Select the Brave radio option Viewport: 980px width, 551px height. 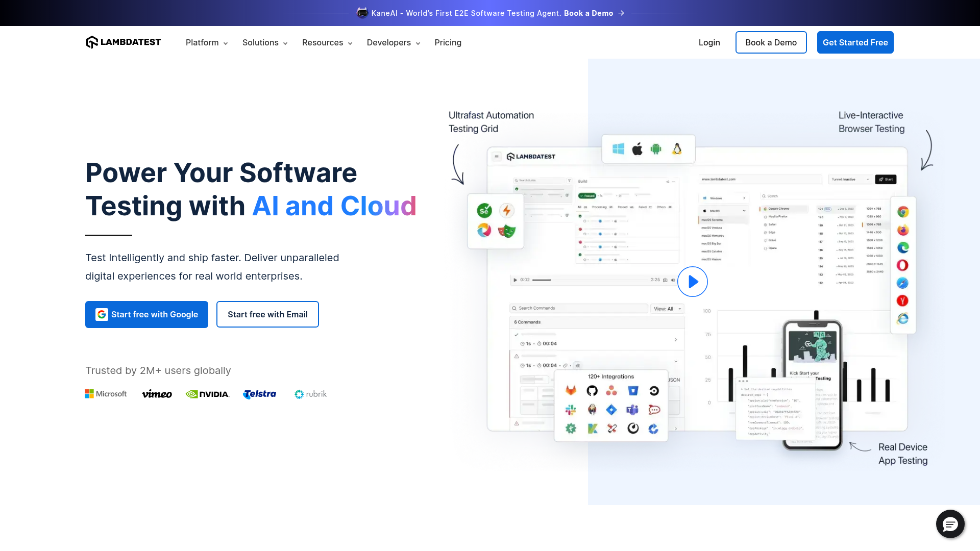coord(766,240)
